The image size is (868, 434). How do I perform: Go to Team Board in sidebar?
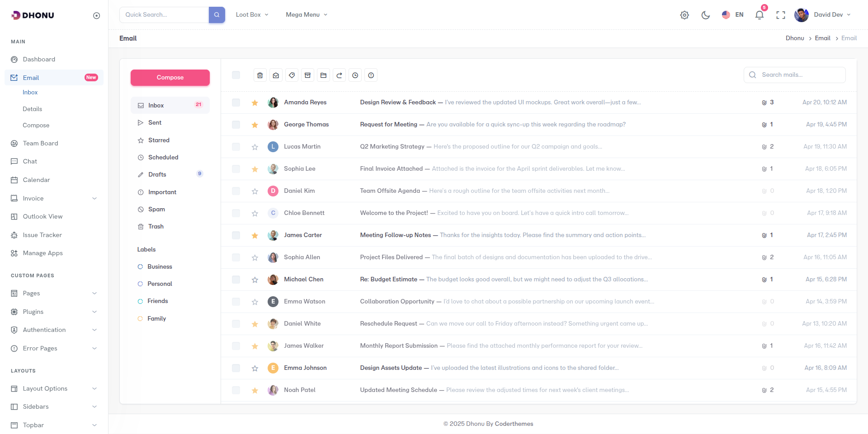pyautogui.click(x=40, y=143)
